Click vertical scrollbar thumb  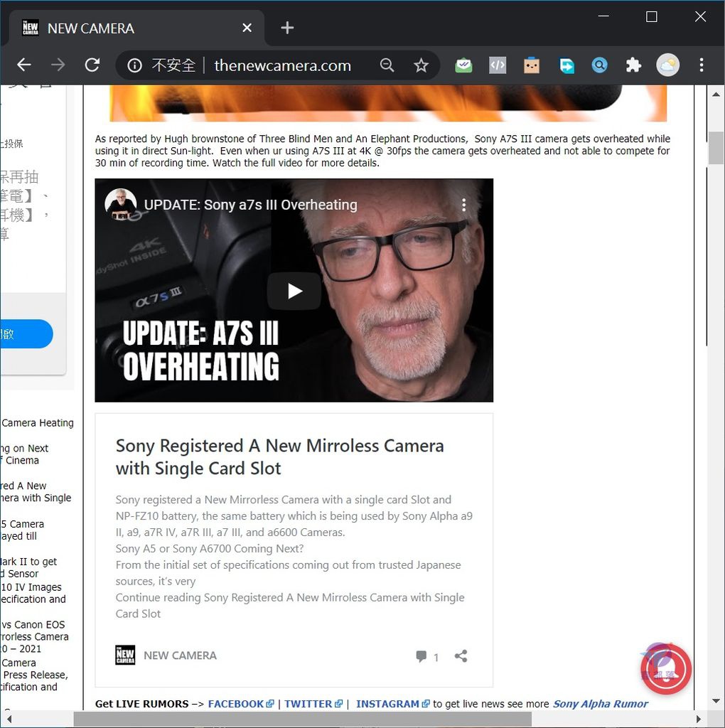click(x=716, y=148)
